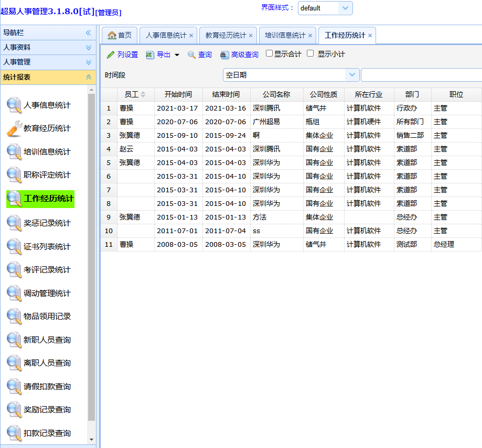
Task: Click the green pencil 列设置 icon
Action: (x=110, y=54)
